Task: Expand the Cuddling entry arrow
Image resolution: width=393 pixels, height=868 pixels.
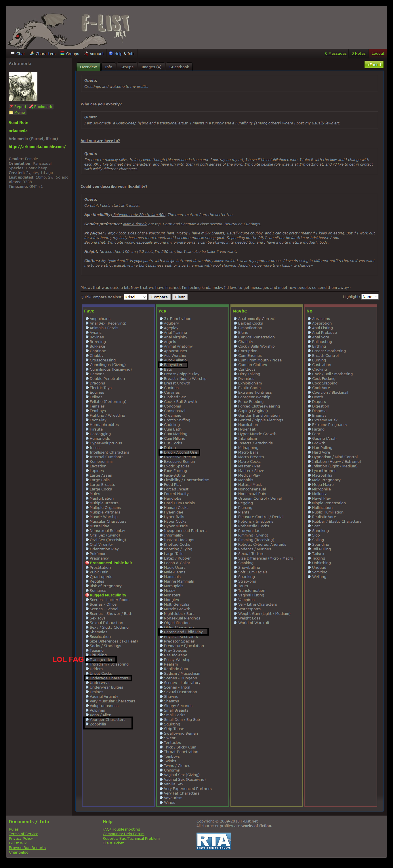Action: tap(161, 424)
